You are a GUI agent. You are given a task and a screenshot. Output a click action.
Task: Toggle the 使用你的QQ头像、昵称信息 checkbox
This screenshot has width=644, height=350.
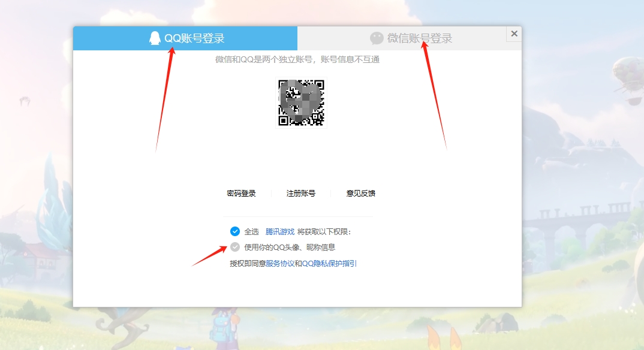[x=235, y=247]
